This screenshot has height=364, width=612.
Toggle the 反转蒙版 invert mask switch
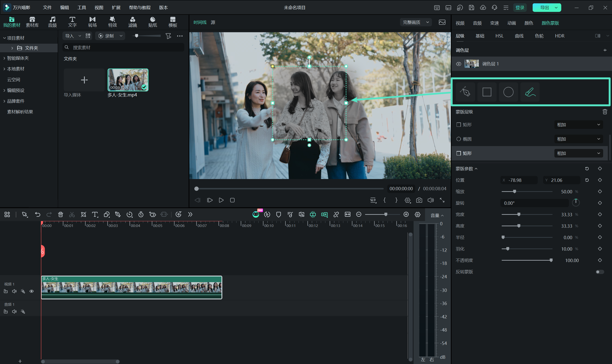[x=600, y=272]
